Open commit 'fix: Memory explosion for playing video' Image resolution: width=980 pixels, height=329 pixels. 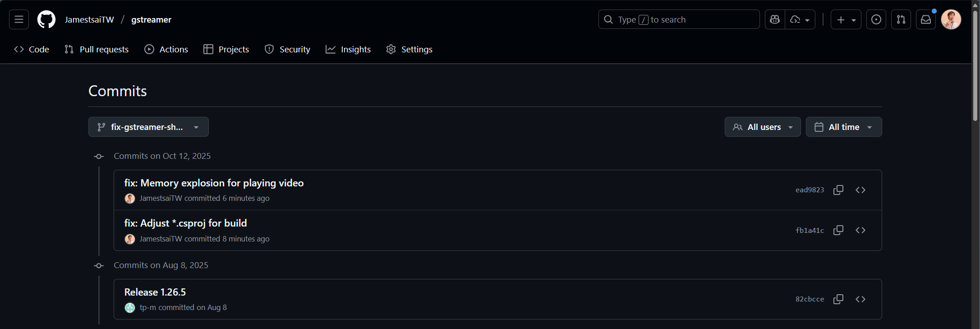pos(214,183)
